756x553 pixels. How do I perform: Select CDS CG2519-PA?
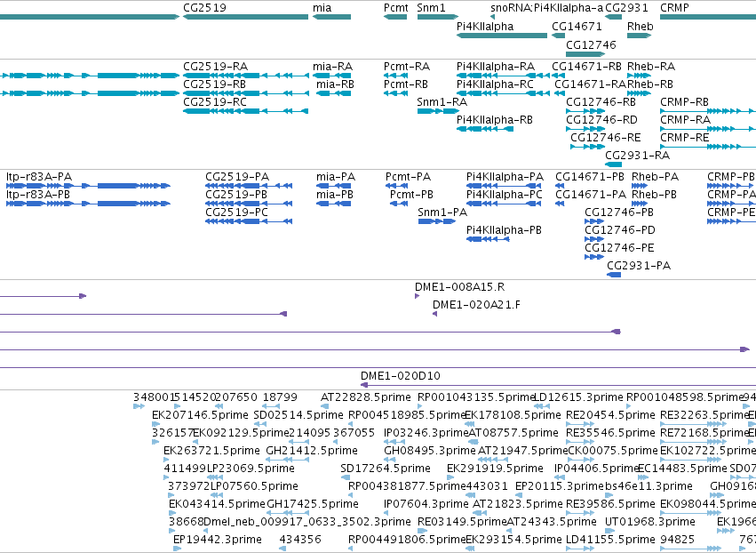[x=249, y=186]
